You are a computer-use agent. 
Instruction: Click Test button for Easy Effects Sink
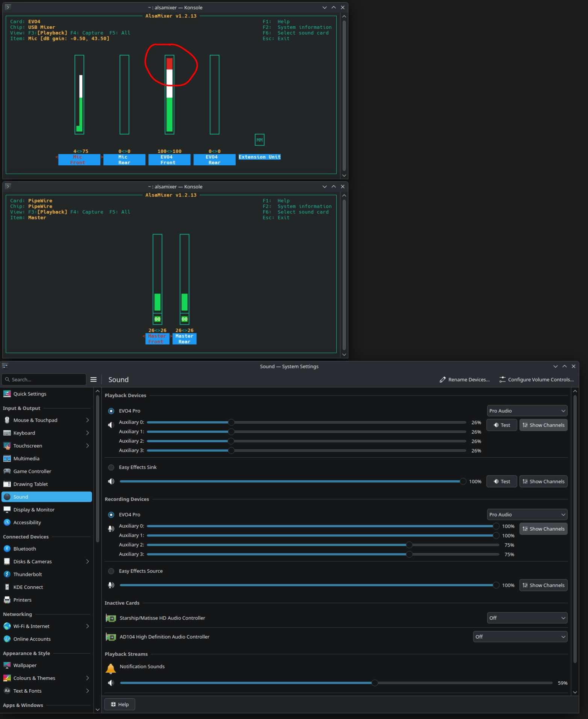pos(502,481)
